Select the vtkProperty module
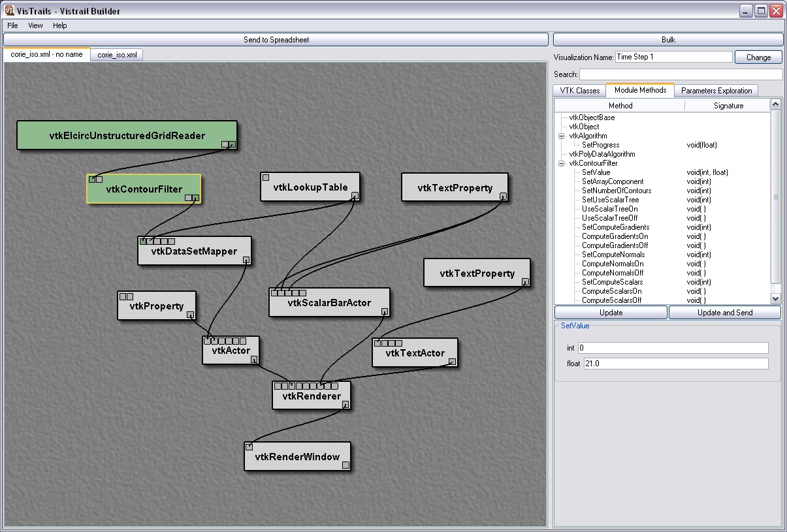The image size is (787, 532). (x=156, y=305)
